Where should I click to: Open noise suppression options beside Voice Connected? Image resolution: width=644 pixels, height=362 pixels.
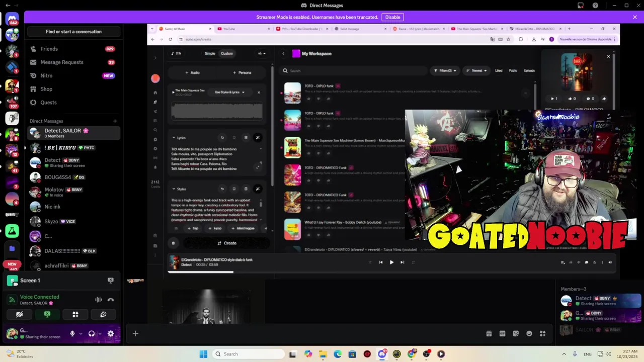99,300
